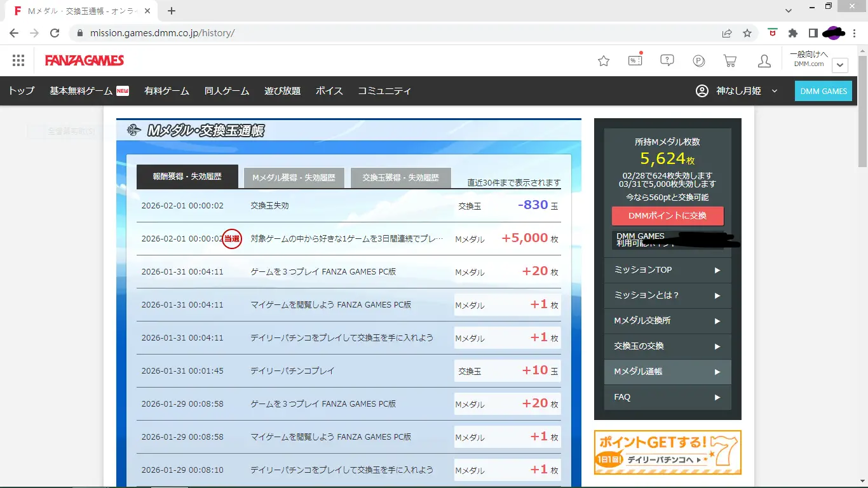Switch to Mメダル獲得・失効履歴 tab

click(x=294, y=178)
